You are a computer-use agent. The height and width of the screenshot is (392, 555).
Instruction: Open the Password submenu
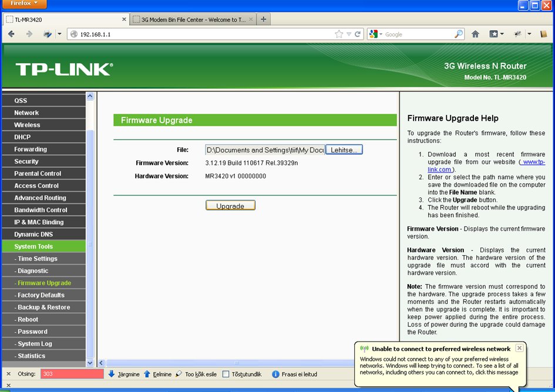[44, 332]
